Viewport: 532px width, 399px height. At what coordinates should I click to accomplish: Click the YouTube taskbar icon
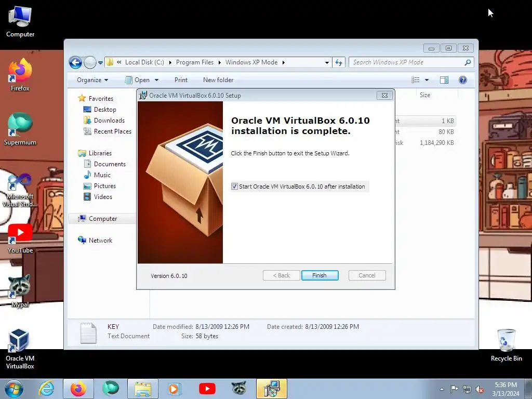[x=207, y=389]
